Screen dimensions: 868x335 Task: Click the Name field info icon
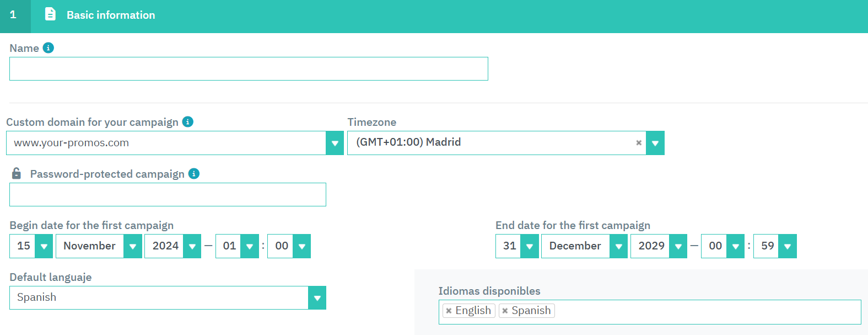(x=48, y=48)
